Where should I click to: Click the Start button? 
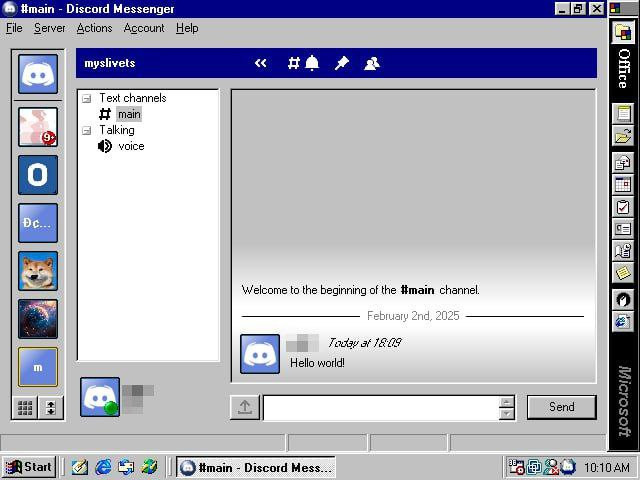29,467
